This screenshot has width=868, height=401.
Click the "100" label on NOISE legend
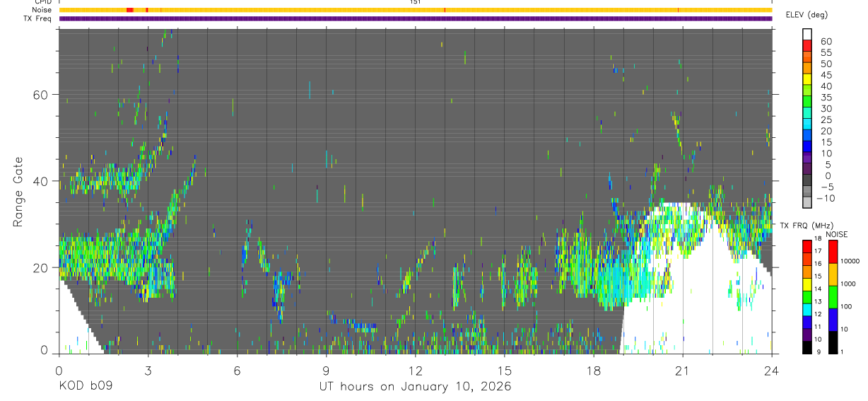point(848,306)
